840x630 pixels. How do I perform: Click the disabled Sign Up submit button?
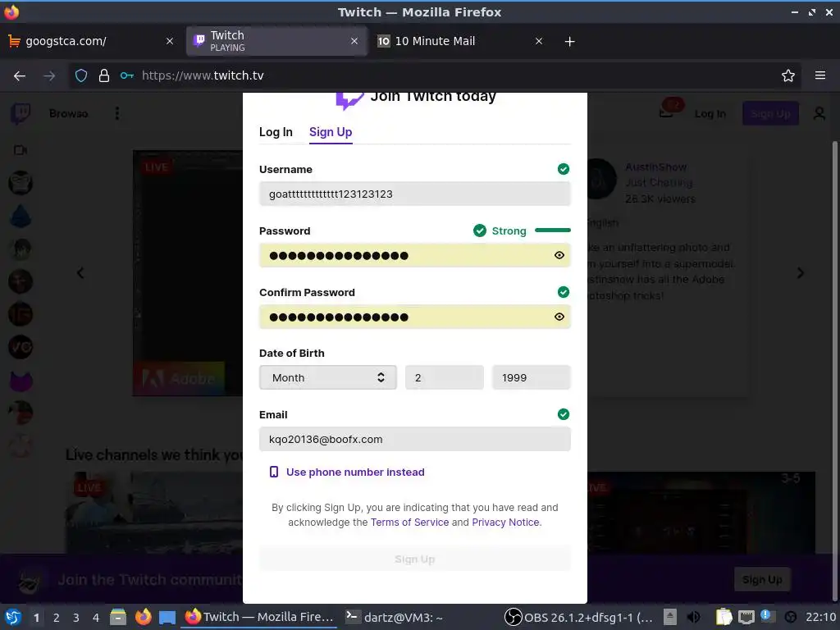[x=414, y=559]
